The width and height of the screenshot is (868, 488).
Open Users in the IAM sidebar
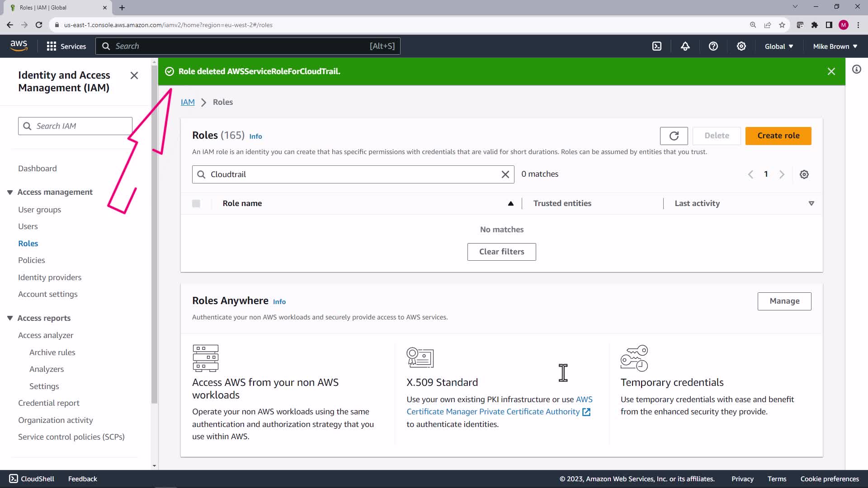(28, 226)
